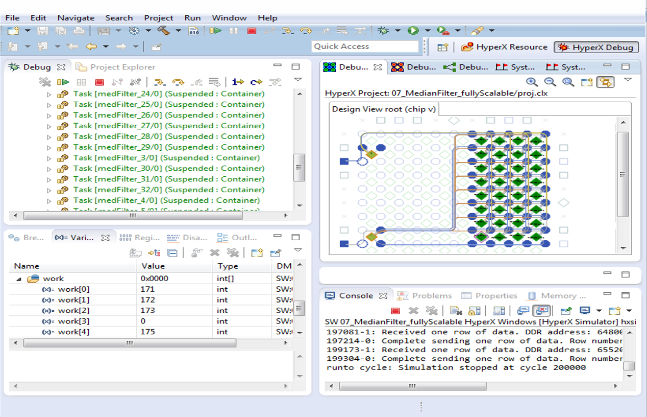The width and height of the screenshot is (647, 417).
Task: Open the Run button dropdown arrow
Action: [427, 31]
